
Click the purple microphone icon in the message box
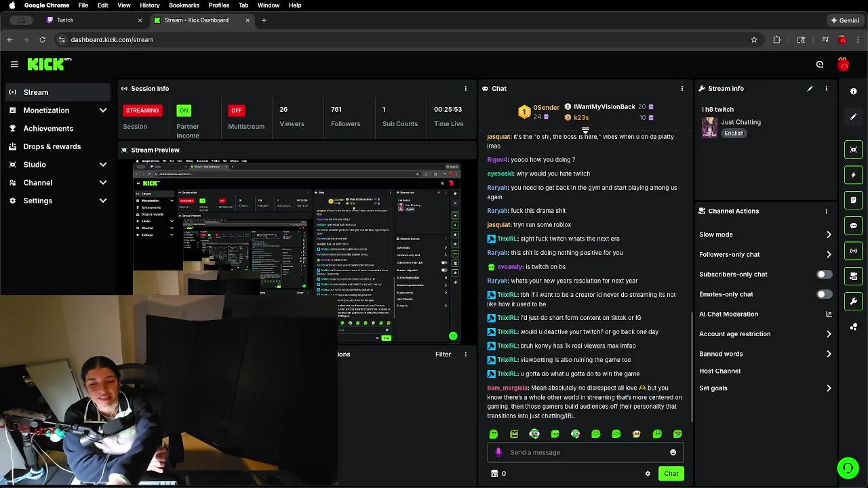[x=498, y=452]
